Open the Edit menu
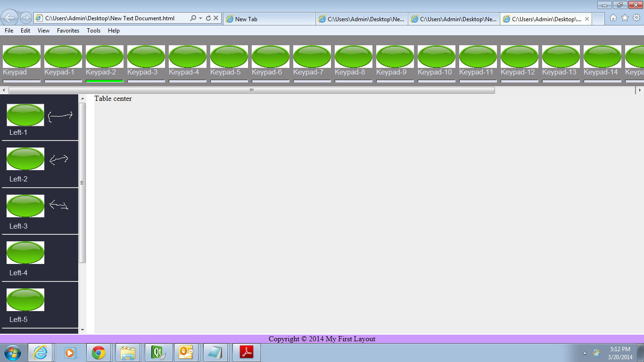This screenshot has width=644, height=362. (x=25, y=31)
